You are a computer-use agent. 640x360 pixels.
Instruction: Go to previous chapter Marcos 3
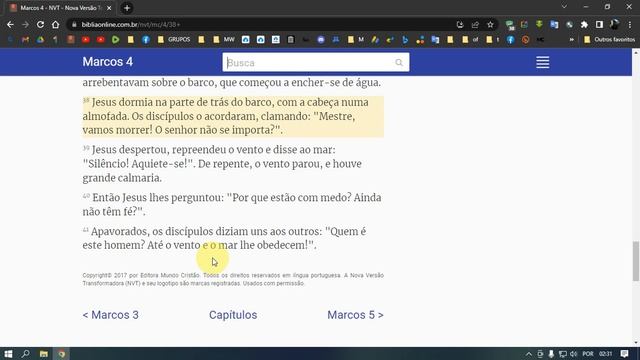[111, 315]
